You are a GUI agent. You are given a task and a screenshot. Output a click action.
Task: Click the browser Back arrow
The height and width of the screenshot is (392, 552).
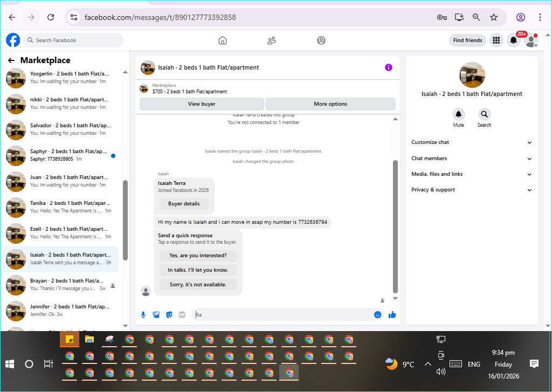12,17
